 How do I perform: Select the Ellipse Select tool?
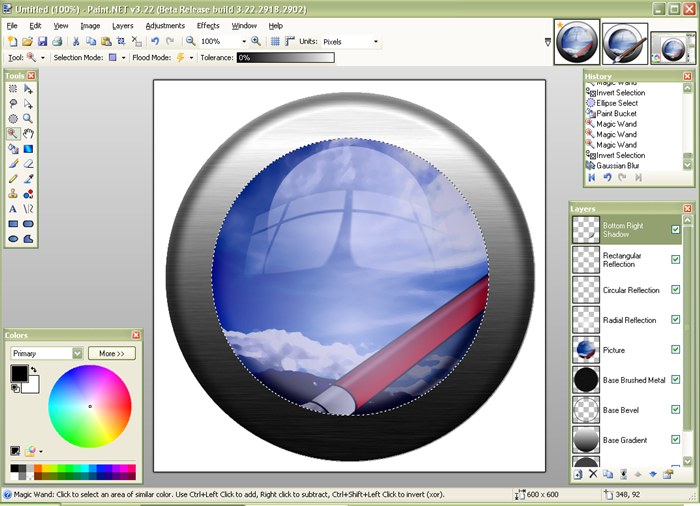tap(13, 119)
